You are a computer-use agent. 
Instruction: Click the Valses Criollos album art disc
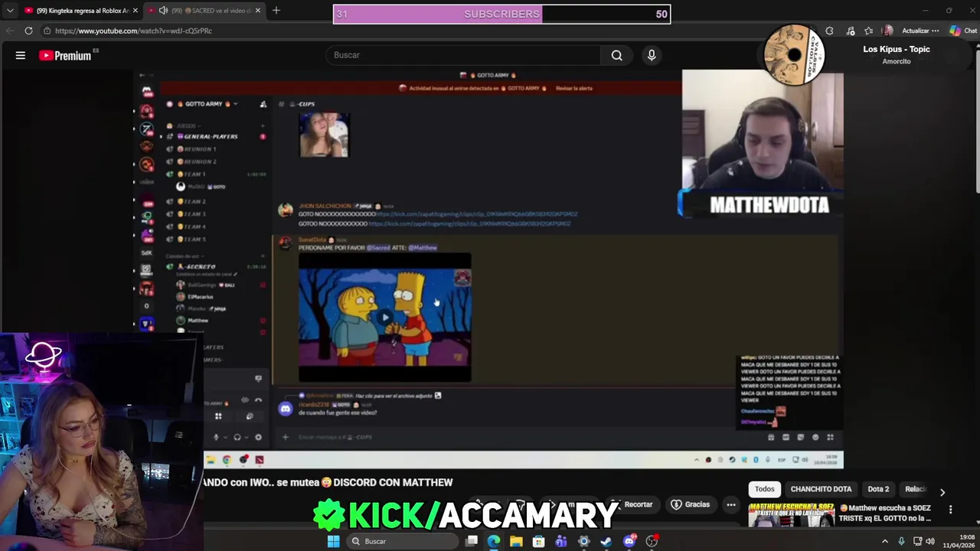tap(794, 54)
